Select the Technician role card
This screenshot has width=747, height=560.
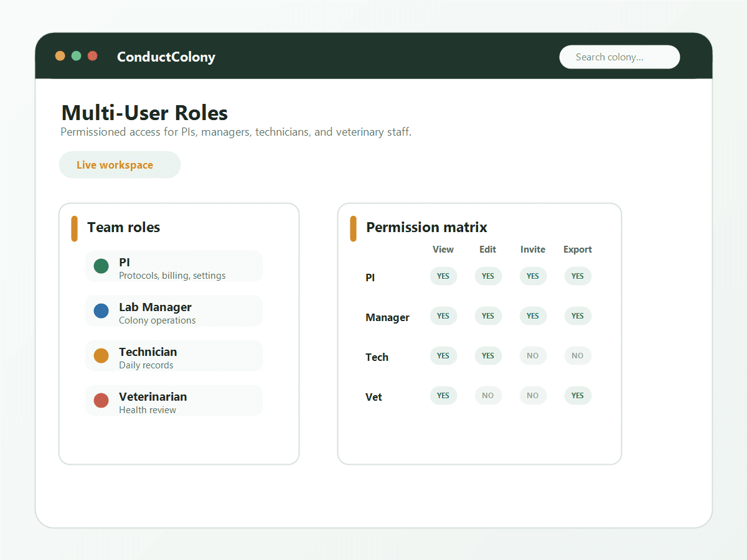174,356
